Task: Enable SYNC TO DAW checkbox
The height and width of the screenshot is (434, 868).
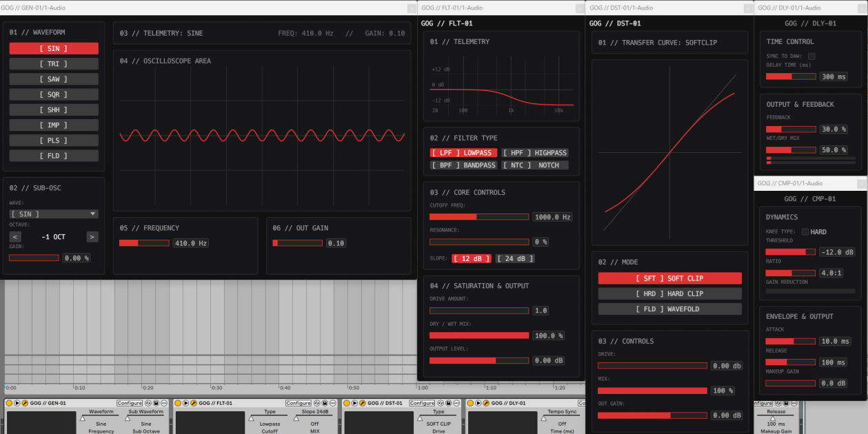Action: tap(811, 56)
